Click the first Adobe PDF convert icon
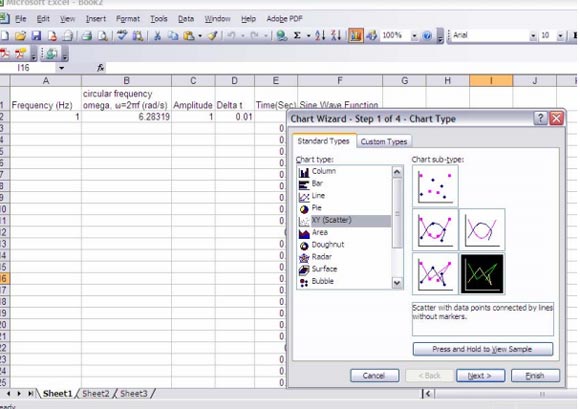This screenshot has width=580, height=409. [x=5, y=54]
